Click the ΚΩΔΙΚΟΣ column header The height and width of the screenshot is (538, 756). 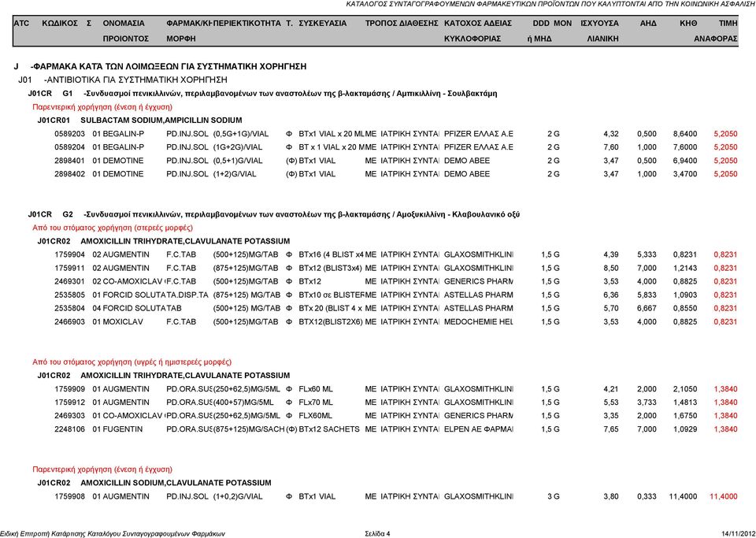pyautogui.click(x=60, y=23)
